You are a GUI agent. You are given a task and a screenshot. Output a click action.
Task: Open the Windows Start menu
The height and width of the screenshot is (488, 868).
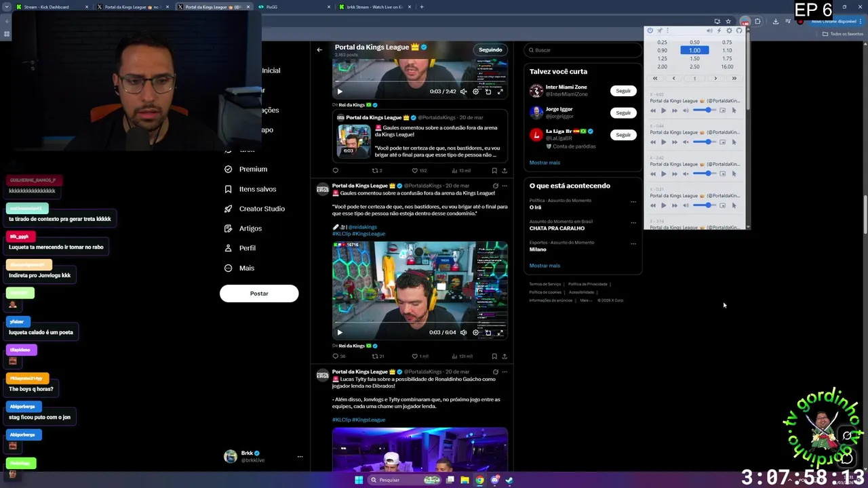pyautogui.click(x=359, y=480)
